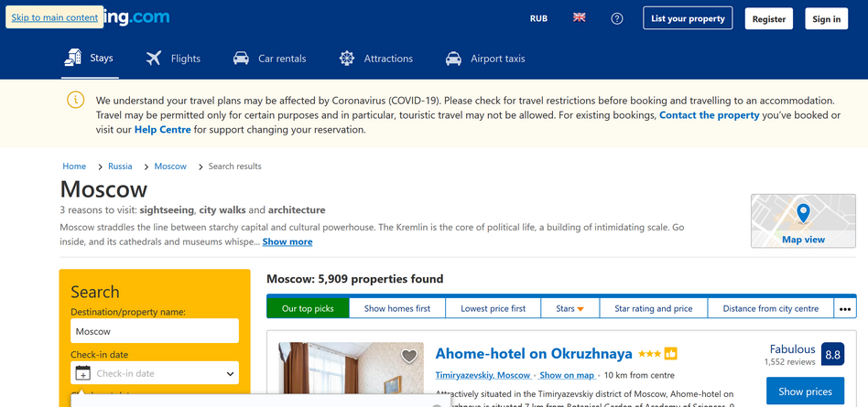Expand description with Show more link

(x=287, y=241)
